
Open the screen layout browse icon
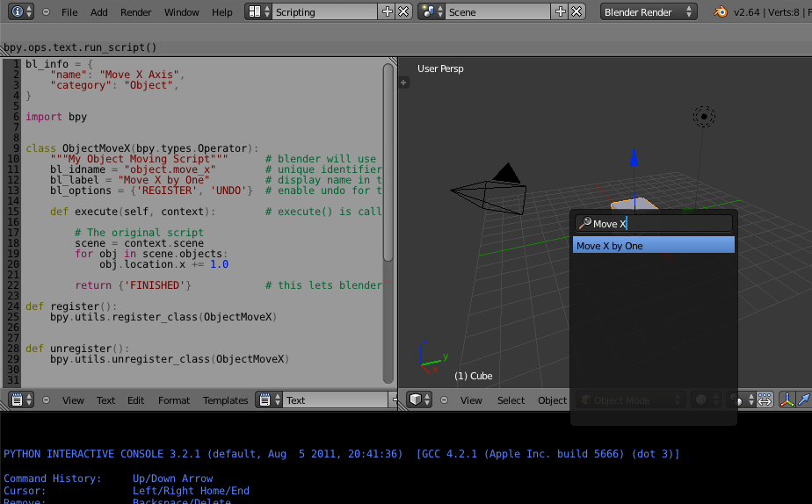pos(258,12)
